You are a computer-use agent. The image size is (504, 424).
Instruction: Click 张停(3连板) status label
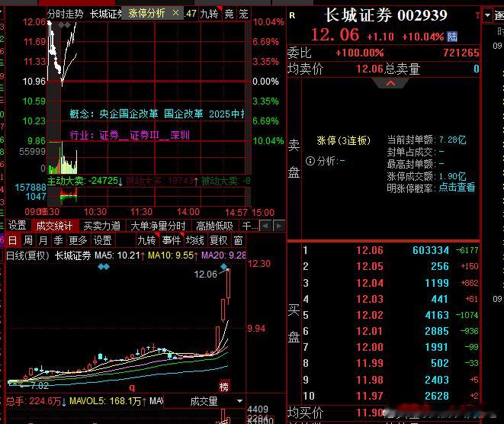coord(343,140)
